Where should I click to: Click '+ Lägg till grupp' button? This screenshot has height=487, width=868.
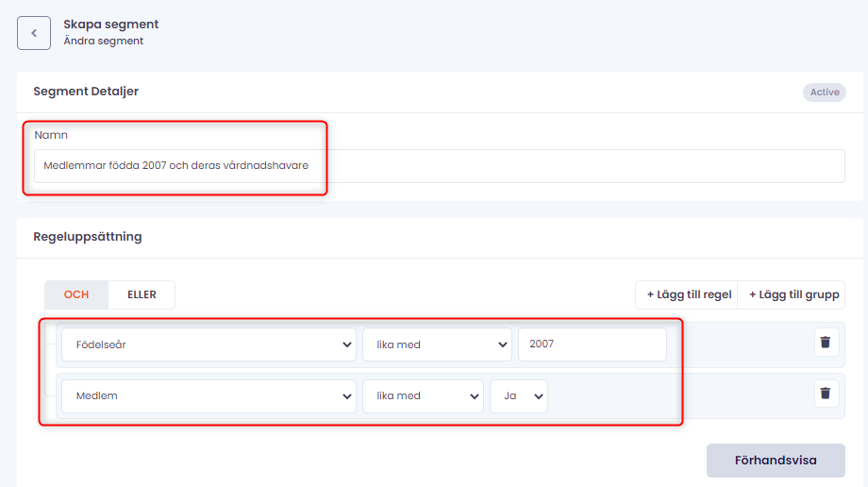pos(793,294)
